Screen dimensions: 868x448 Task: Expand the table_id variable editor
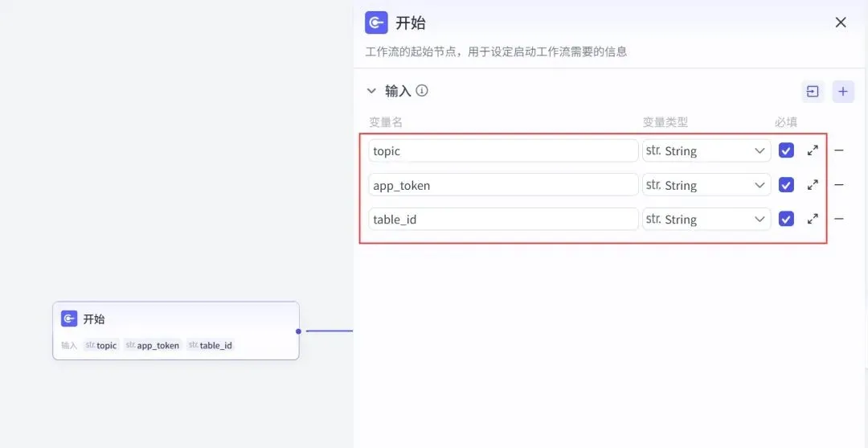(x=813, y=220)
